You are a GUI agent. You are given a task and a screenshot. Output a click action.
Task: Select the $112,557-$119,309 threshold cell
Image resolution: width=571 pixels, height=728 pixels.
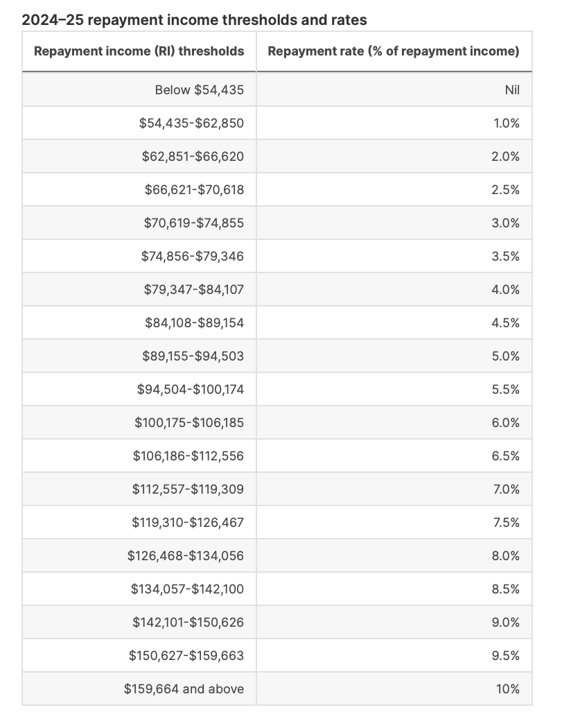click(139, 489)
